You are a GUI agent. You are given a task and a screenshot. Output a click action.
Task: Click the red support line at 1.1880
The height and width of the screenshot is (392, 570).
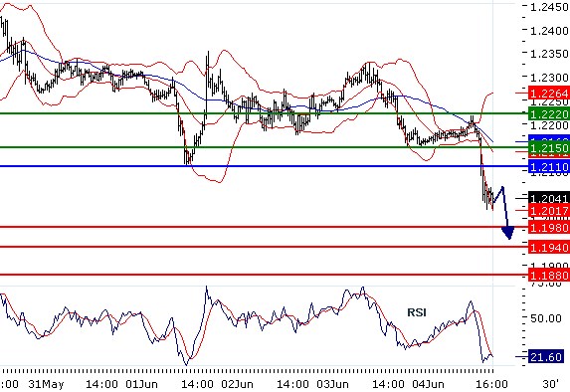point(264,275)
